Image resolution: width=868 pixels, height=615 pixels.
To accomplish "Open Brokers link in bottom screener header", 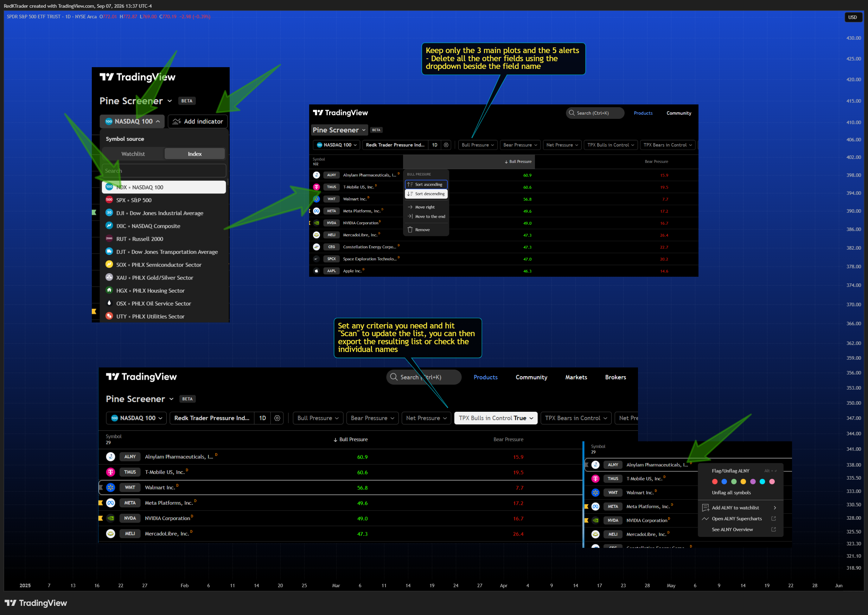I will tap(615, 377).
